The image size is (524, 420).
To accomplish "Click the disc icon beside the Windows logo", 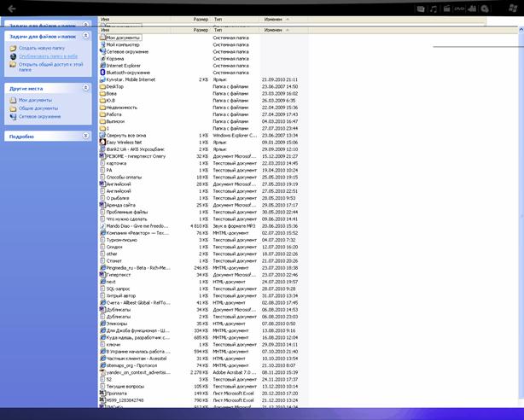I will point(485,9).
